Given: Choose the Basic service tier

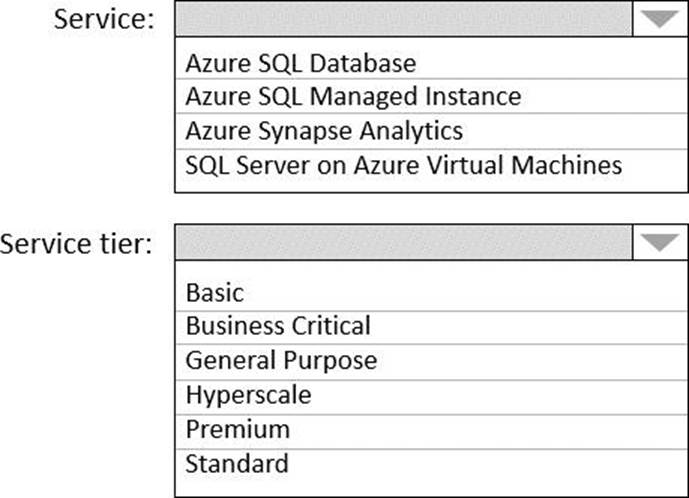Looking at the screenshot, I should coord(215,293).
